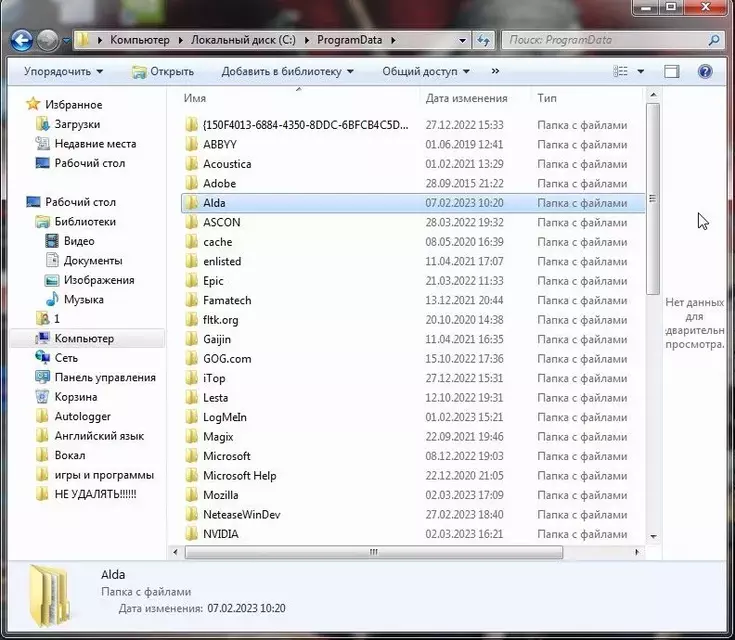Select the Microsoft Help folder icon
The height and width of the screenshot is (640, 735).
(191, 475)
